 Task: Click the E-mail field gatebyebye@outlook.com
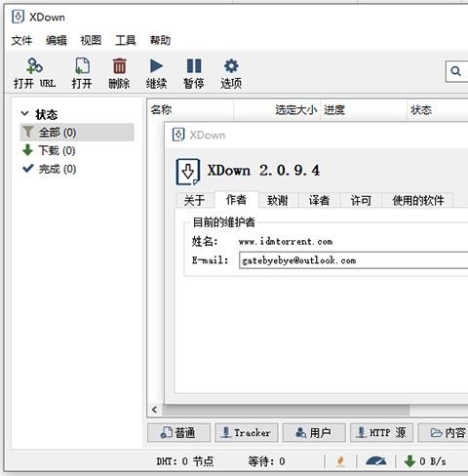tap(354, 260)
